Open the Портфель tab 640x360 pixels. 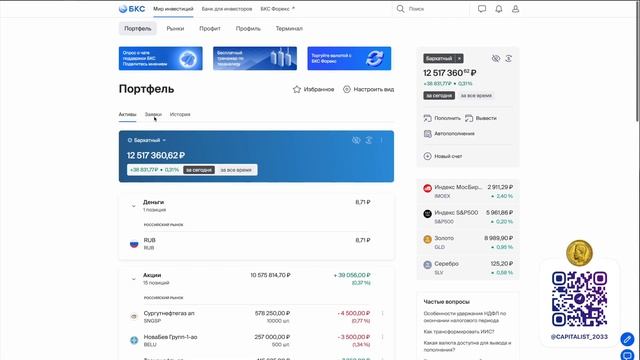(138, 29)
